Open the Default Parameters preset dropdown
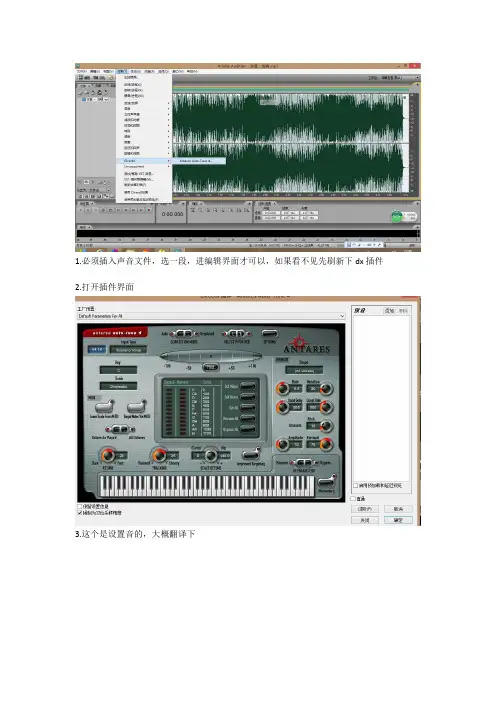496x702 pixels. point(211,316)
